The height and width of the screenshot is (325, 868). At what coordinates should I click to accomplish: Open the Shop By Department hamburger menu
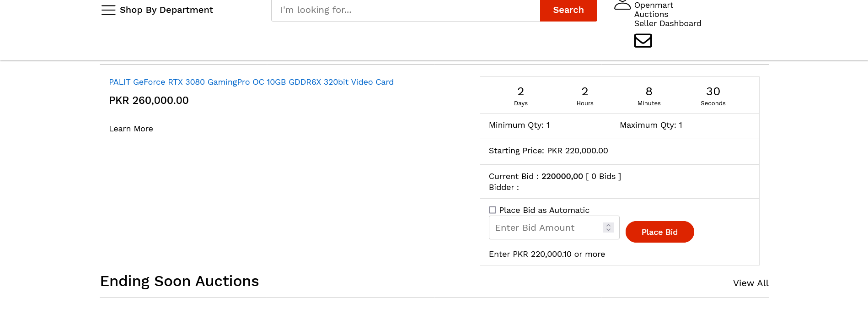108,10
